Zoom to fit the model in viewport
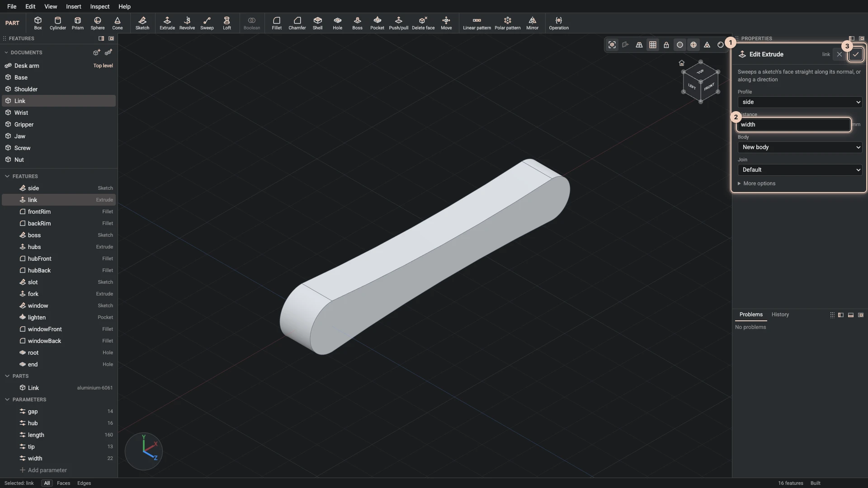 [x=612, y=45]
